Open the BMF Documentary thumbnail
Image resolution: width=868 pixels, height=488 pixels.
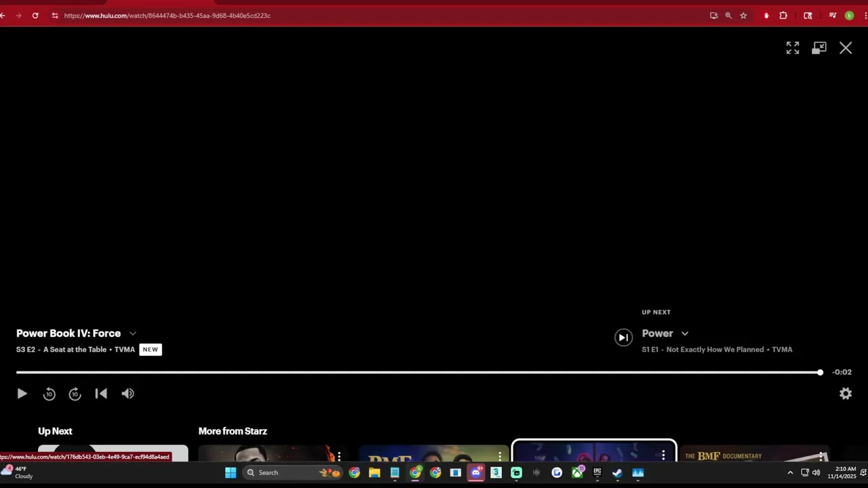(755, 453)
